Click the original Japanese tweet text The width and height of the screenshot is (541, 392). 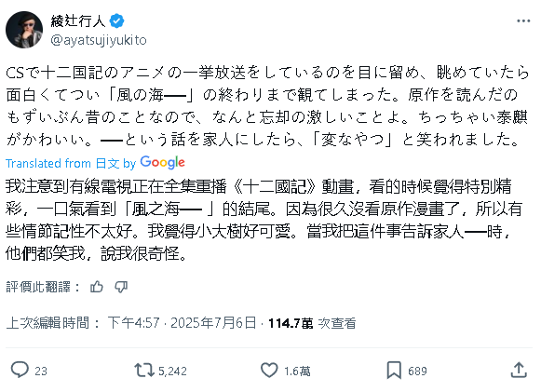[267, 106]
